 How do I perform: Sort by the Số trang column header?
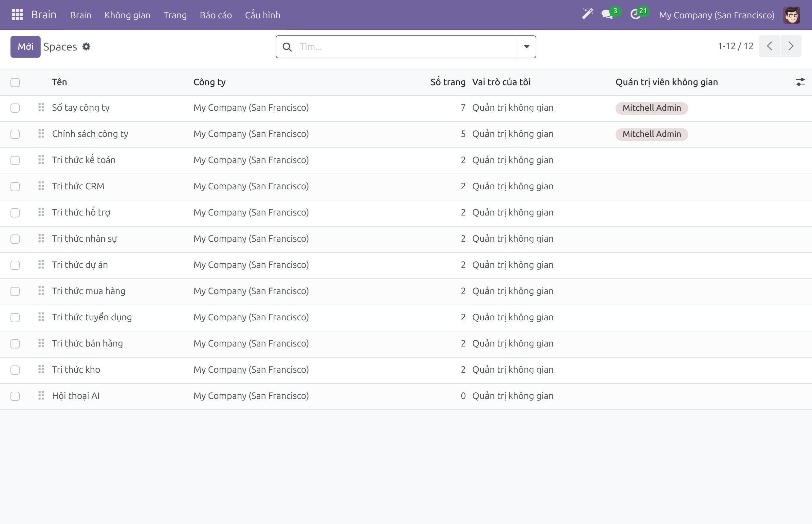coord(448,82)
